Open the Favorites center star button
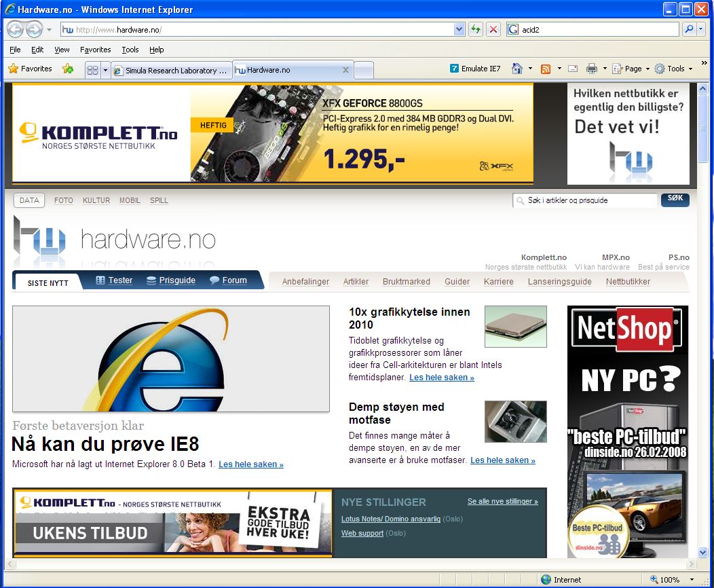Screen dimensions: 714x588 [30, 69]
